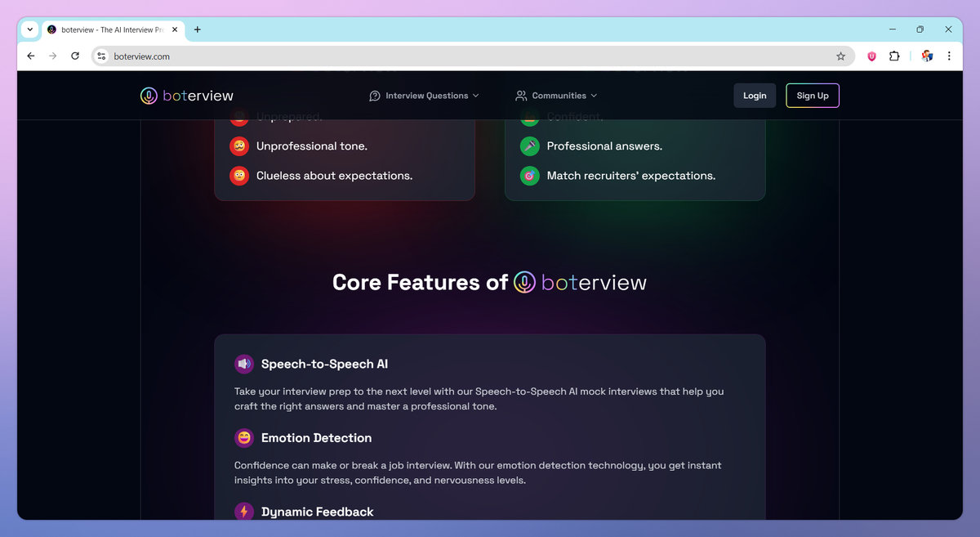Open the Communities dropdown menu
980x537 pixels.
point(556,96)
